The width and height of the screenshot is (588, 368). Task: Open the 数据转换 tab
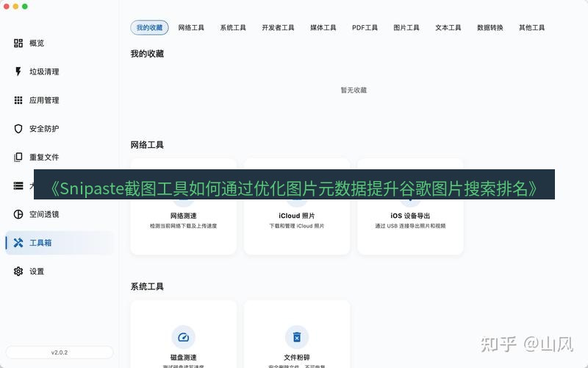coord(490,28)
